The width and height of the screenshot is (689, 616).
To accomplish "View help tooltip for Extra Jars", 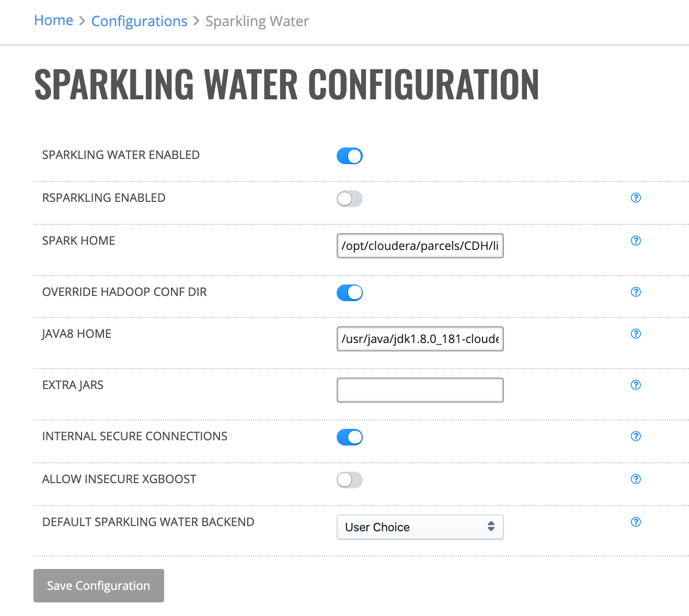I will pos(636,385).
